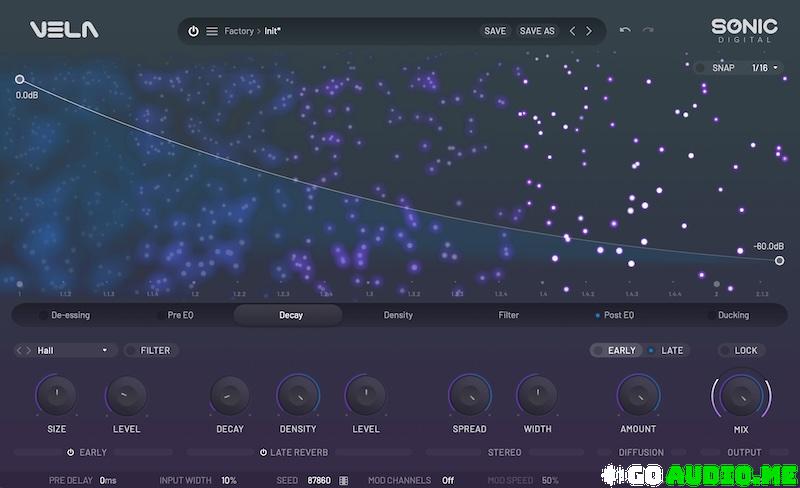Click the Input Width 10% value
800x488 pixels.
229,480
